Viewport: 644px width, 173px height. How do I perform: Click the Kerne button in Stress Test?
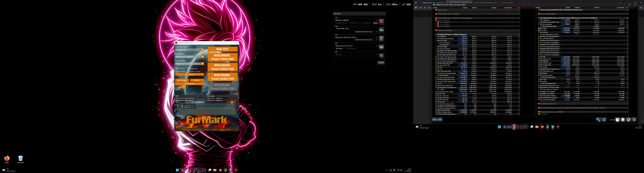pos(376,23)
